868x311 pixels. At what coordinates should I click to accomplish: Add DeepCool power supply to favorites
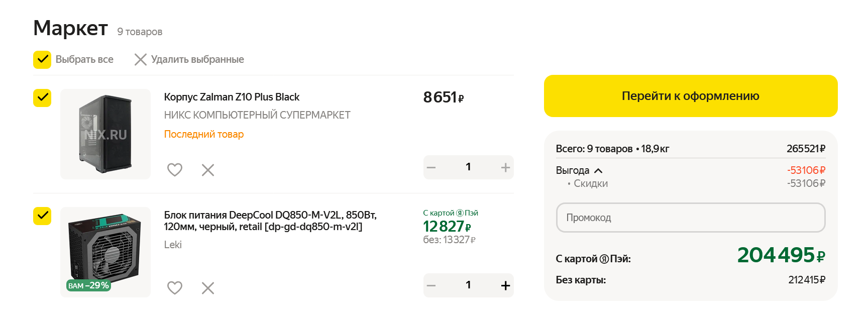tap(174, 288)
